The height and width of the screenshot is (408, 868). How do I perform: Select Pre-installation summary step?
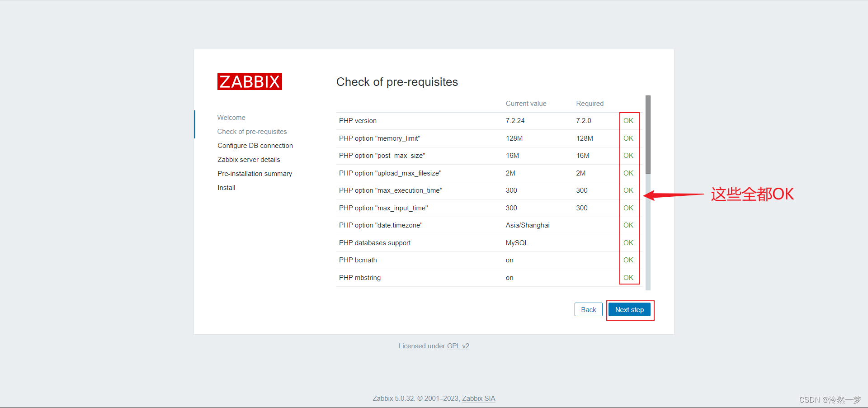(255, 174)
